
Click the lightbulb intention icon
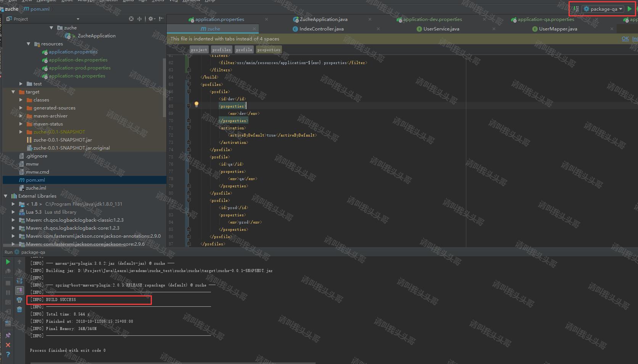pos(197,104)
